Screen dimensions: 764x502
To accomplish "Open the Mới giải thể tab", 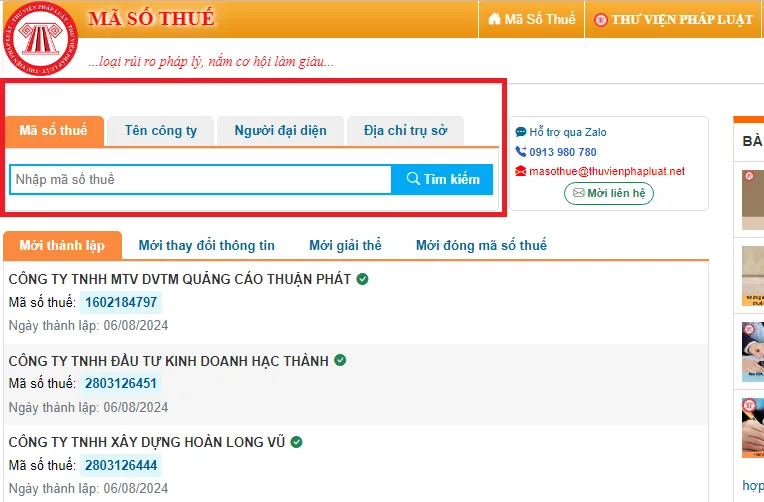I will (x=345, y=245).
